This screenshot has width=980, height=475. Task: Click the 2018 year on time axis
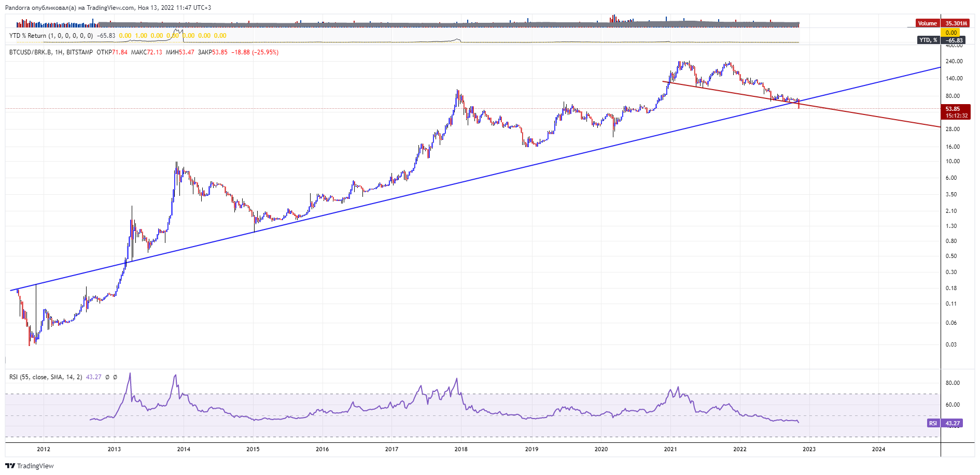click(x=461, y=449)
